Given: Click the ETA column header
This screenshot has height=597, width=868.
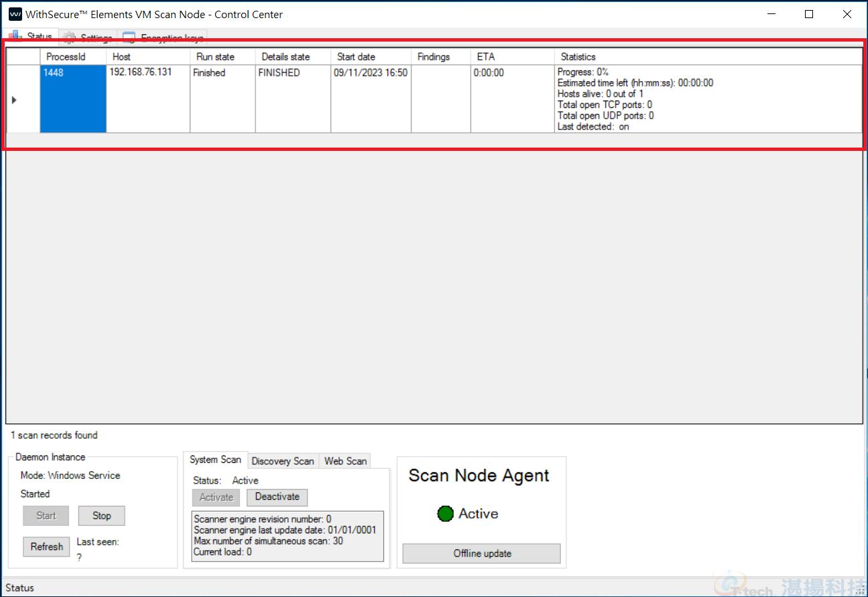Looking at the screenshot, I should pyautogui.click(x=512, y=57).
